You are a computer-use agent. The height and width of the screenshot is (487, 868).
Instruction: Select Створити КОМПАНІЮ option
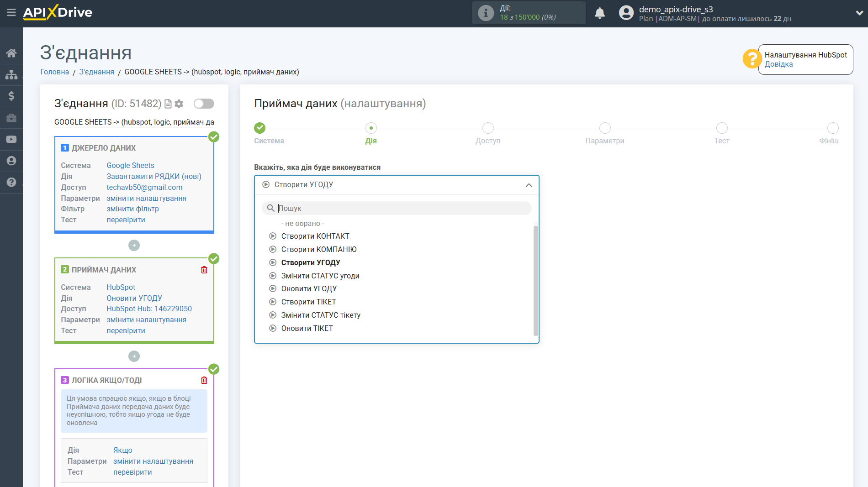coord(319,250)
